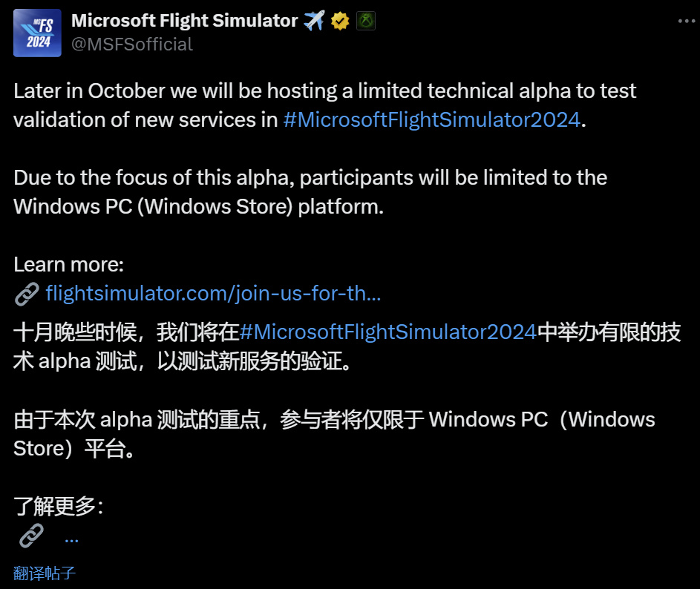Click the gold verified checkmark badge
700x589 pixels.
coord(340,22)
